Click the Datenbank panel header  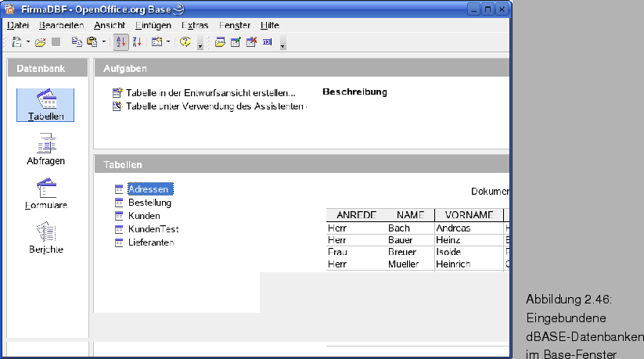click(x=48, y=68)
